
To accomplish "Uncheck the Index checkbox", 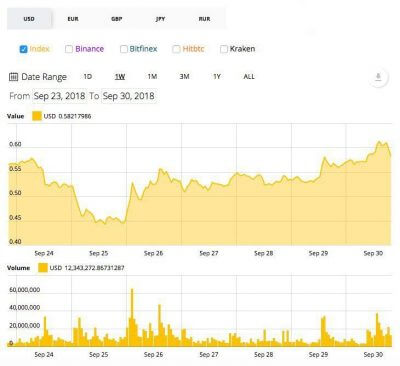I will 23,49.
